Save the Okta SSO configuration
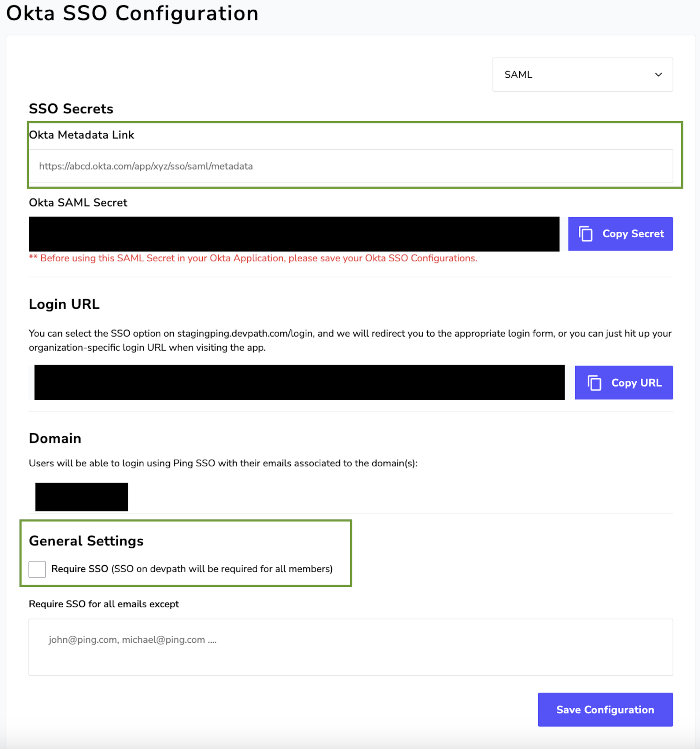 point(605,710)
